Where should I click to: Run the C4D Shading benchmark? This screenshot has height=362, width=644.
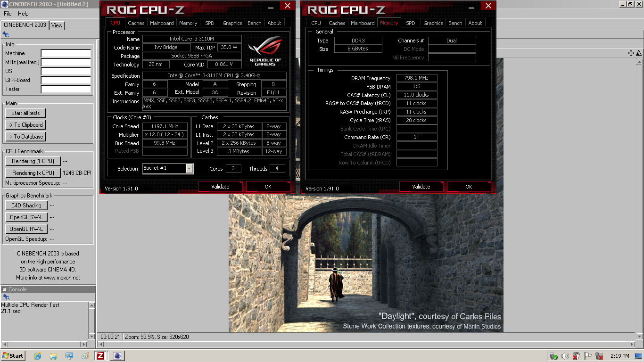pyautogui.click(x=26, y=206)
